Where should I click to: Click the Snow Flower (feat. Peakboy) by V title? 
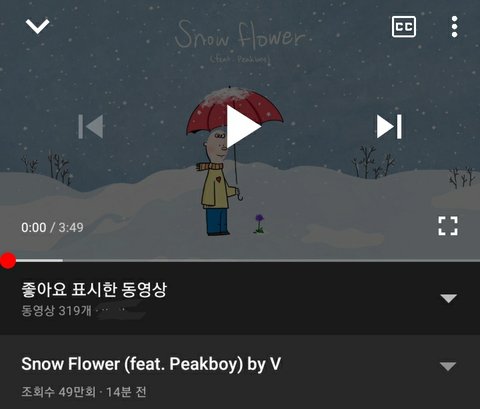[151, 364]
